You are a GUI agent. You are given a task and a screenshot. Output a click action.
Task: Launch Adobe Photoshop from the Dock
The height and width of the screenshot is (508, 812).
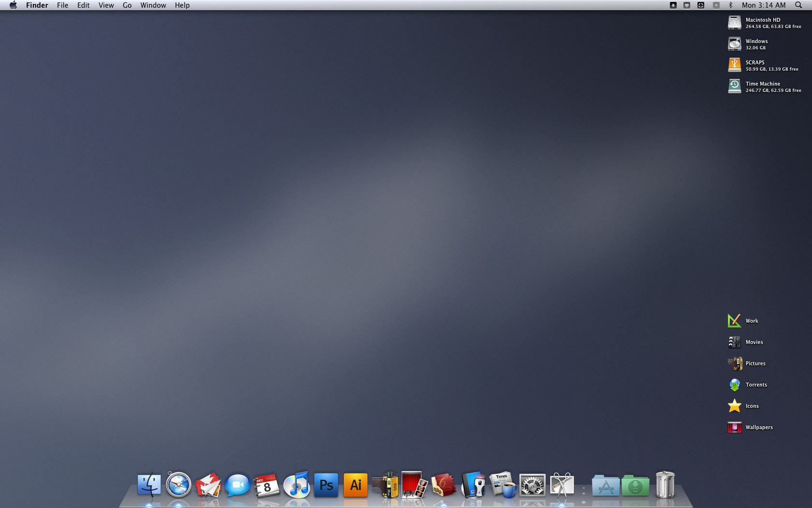point(326,485)
